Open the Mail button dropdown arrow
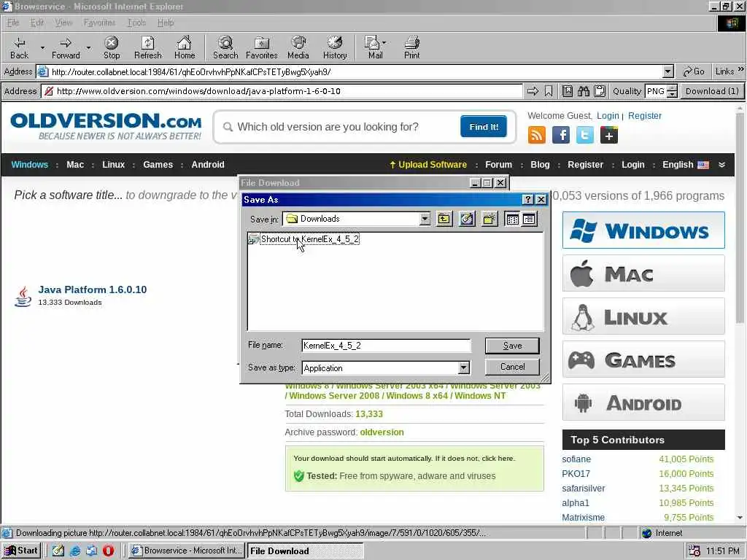 384,43
